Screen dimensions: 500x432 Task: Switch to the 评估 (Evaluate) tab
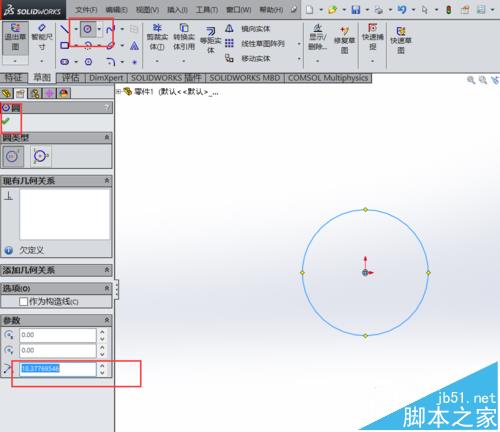(x=71, y=78)
